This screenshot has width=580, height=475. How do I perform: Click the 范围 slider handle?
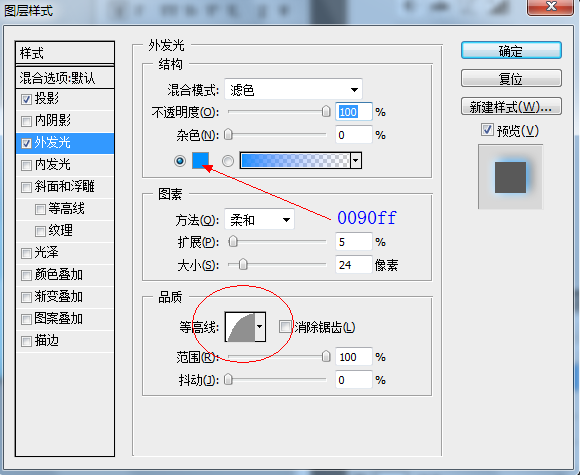pyautogui.click(x=326, y=357)
